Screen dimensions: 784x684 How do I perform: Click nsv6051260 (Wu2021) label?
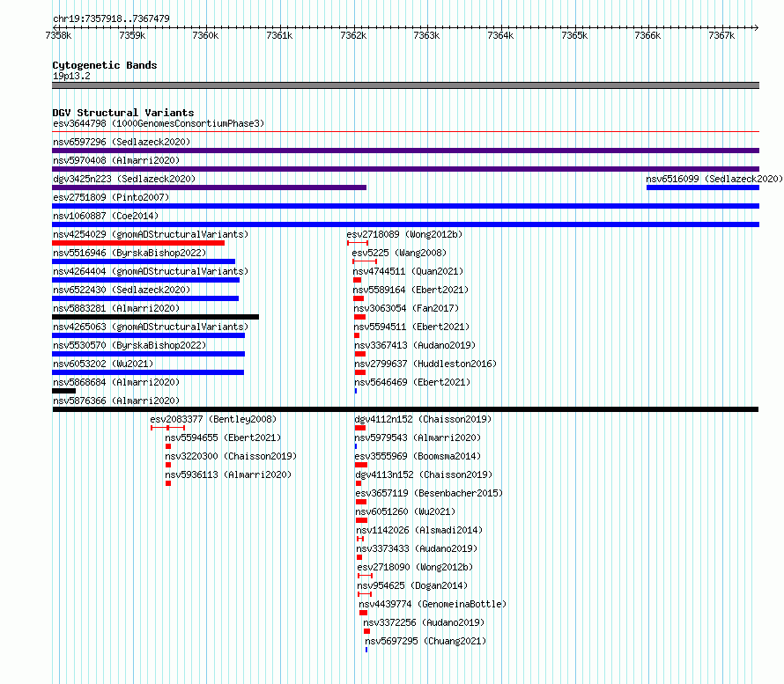405,511
